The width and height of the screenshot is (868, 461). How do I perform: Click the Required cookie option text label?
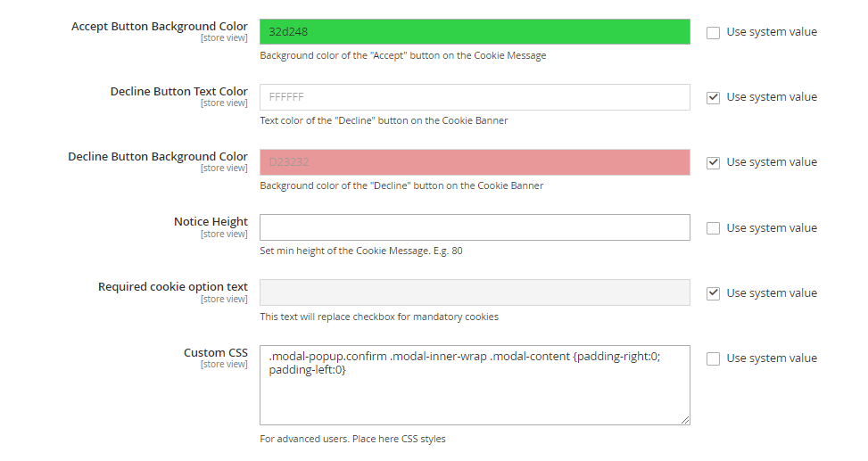[x=173, y=287]
